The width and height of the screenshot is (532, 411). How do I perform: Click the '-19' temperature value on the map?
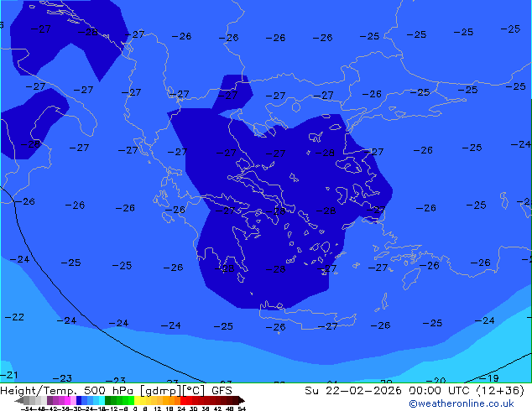pyautogui.click(x=488, y=378)
